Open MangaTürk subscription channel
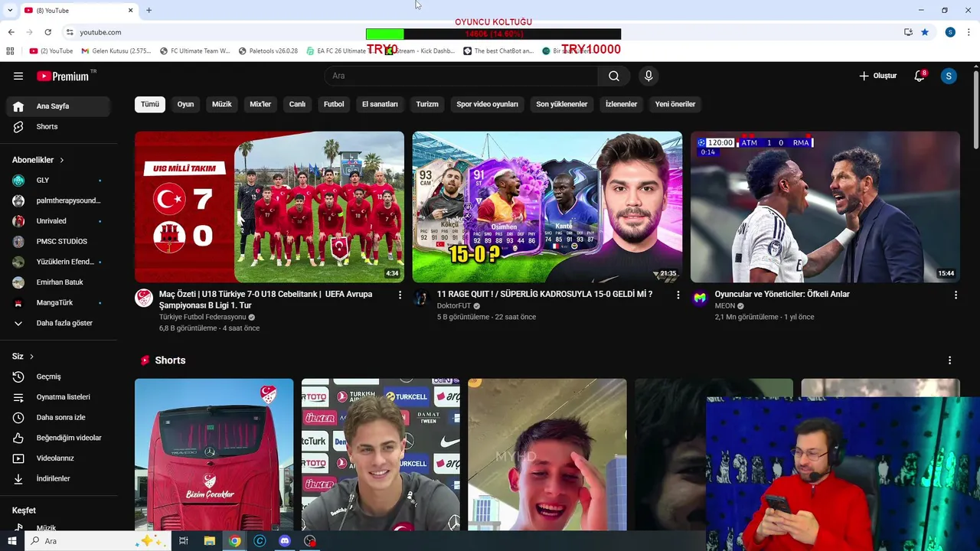The width and height of the screenshot is (980, 551). pyautogui.click(x=58, y=302)
